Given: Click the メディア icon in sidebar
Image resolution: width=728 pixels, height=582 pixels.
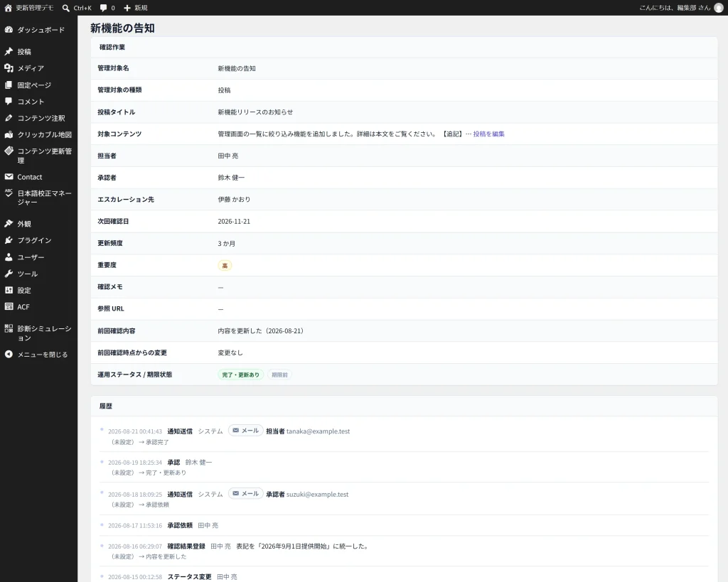Looking at the screenshot, I should 9,68.
